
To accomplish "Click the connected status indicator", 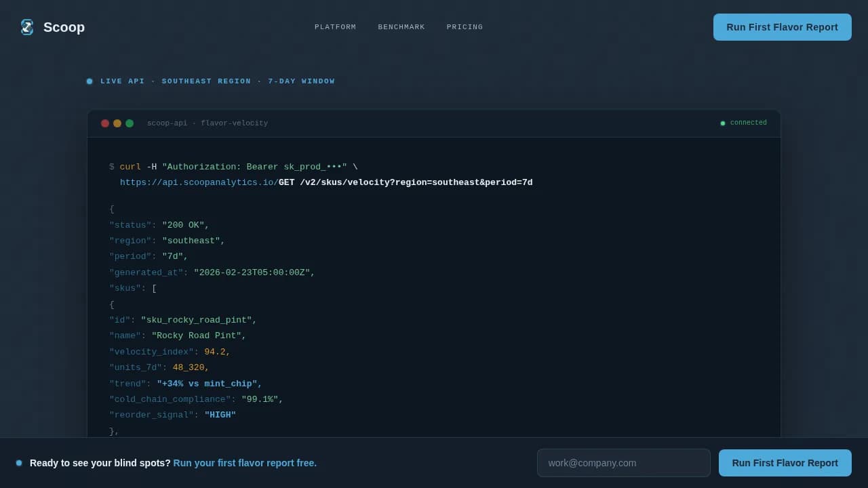I will (743, 123).
